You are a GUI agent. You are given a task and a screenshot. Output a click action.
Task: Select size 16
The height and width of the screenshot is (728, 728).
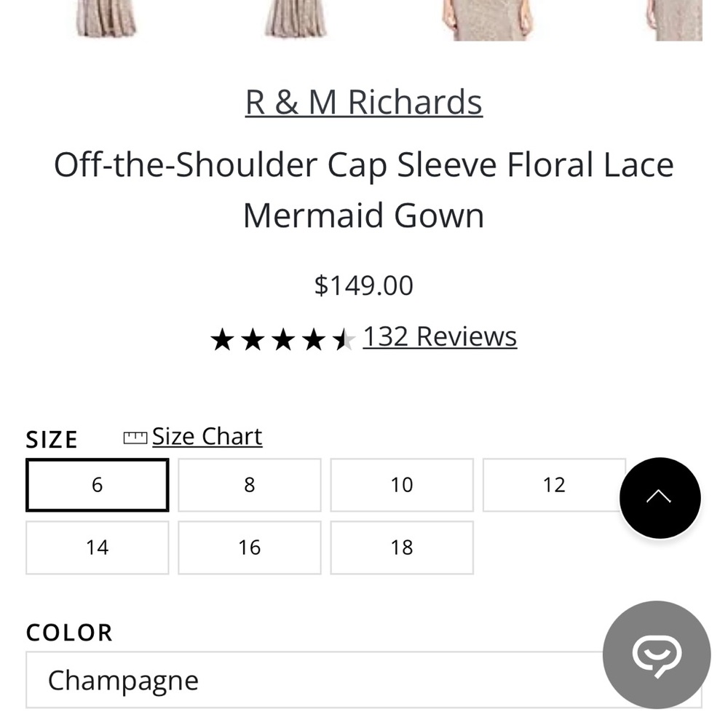tap(249, 547)
